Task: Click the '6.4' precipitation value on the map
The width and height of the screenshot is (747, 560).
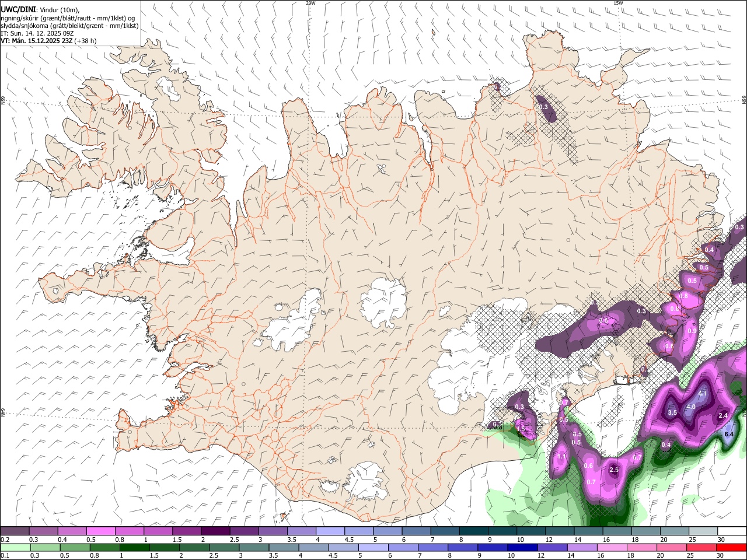Action: pyautogui.click(x=729, y=434)
